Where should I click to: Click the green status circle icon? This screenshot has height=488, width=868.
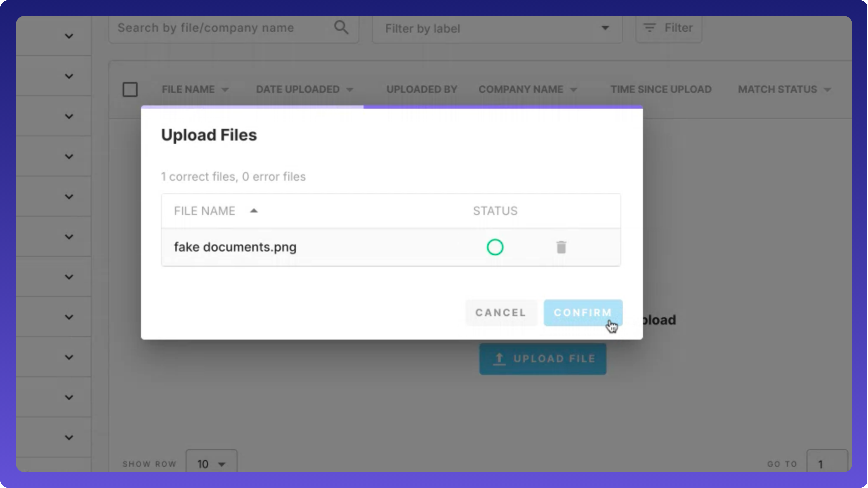click(495, 247)
